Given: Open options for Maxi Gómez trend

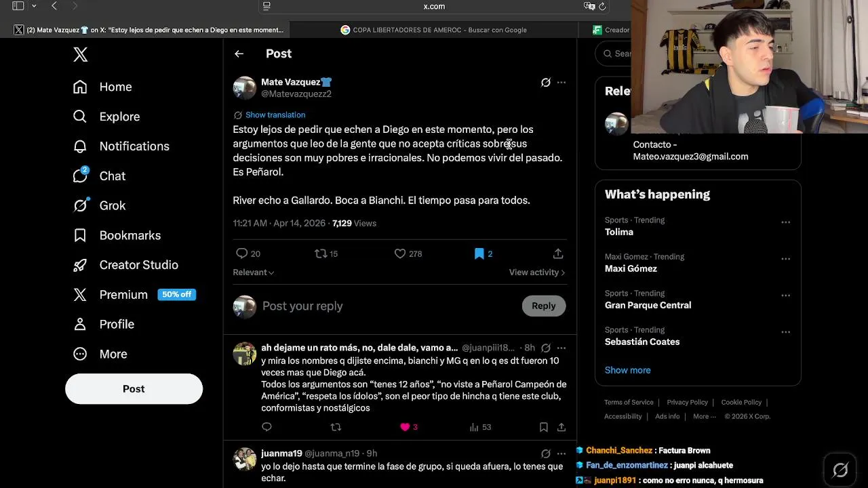Looking at the screenshot, I should click(x=785, y=259).
